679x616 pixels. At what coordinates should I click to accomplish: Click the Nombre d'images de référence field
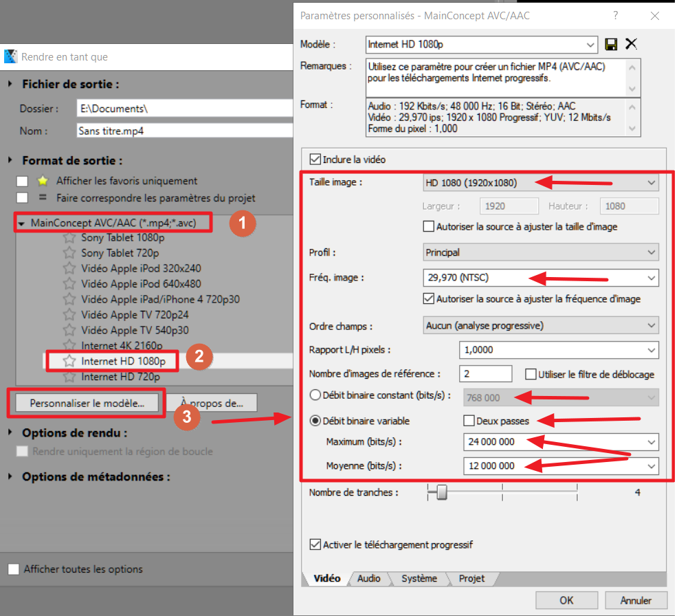pyautogui.click(x=485, y=374)
